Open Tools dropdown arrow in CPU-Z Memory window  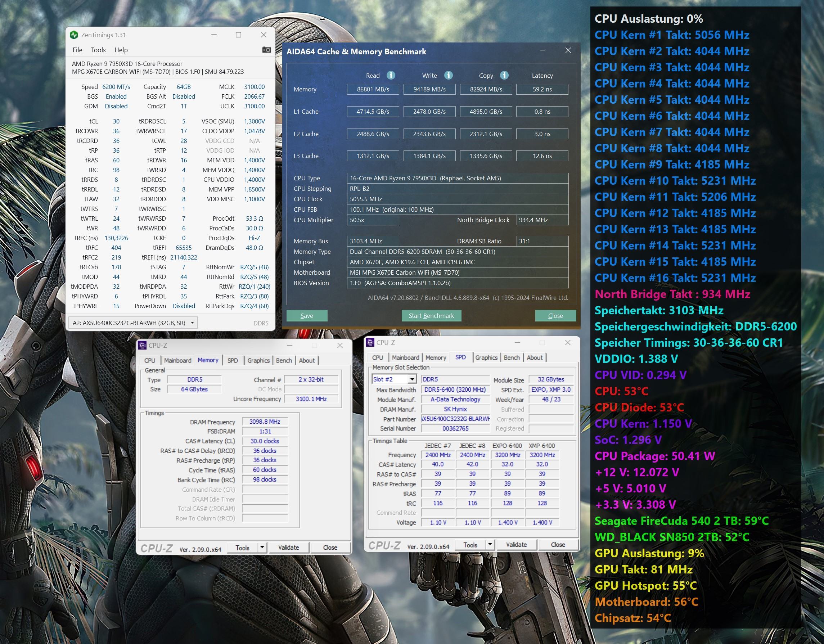coord(262,548)
